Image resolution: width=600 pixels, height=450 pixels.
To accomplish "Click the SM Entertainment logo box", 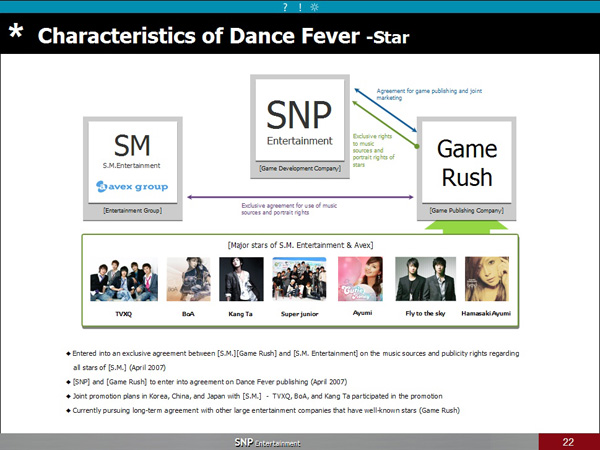I will (132, 159).
